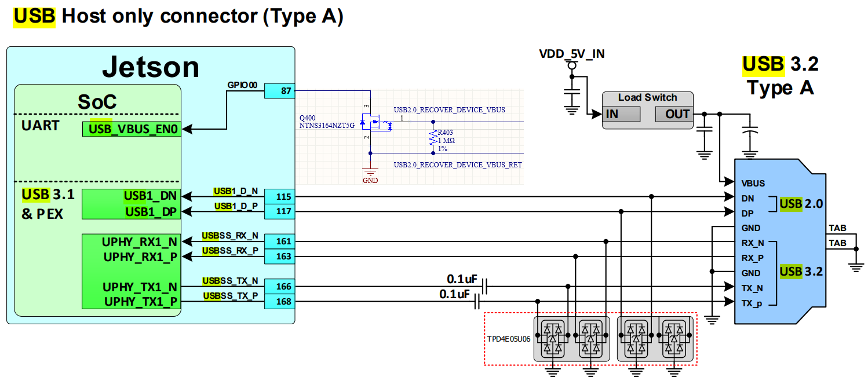Image resolution: width=868 pixels, height=381 pixels.
Task: Click the Q400 reference designator text
Action: pos(307,118)
